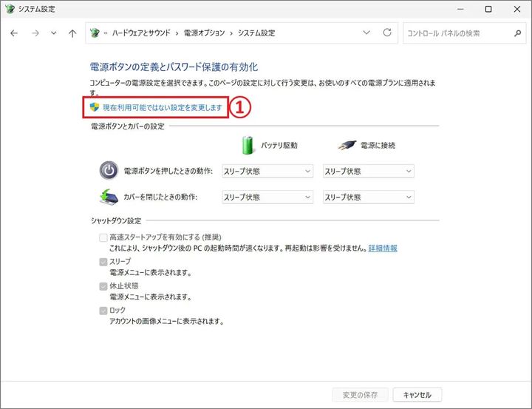
Task: Toggle the 休止状態 checkbox
Action: pyautogui.click(x=103, y=286)
